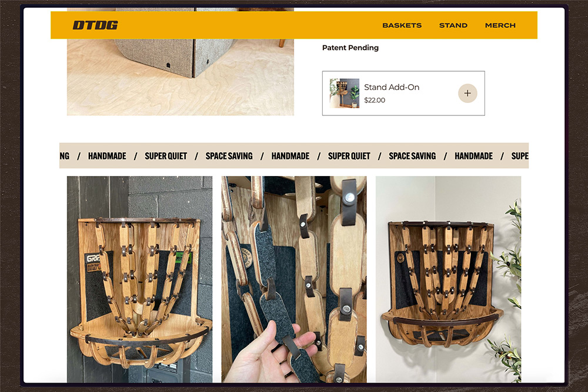Image resolution: width=588 pixels, height=392 pixels.
Task: View basket photo on gray brick wall
Action: pos(139,279)
